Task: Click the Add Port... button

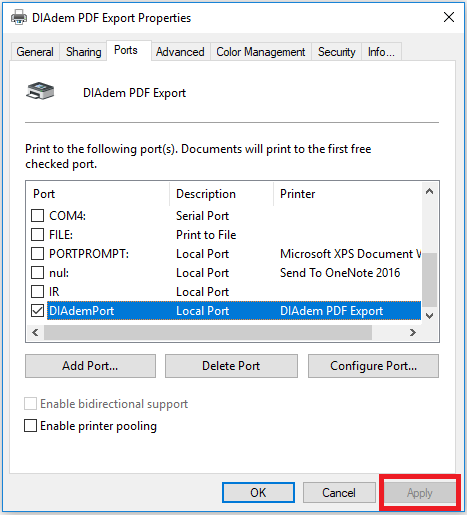Action: pos(90,366)
